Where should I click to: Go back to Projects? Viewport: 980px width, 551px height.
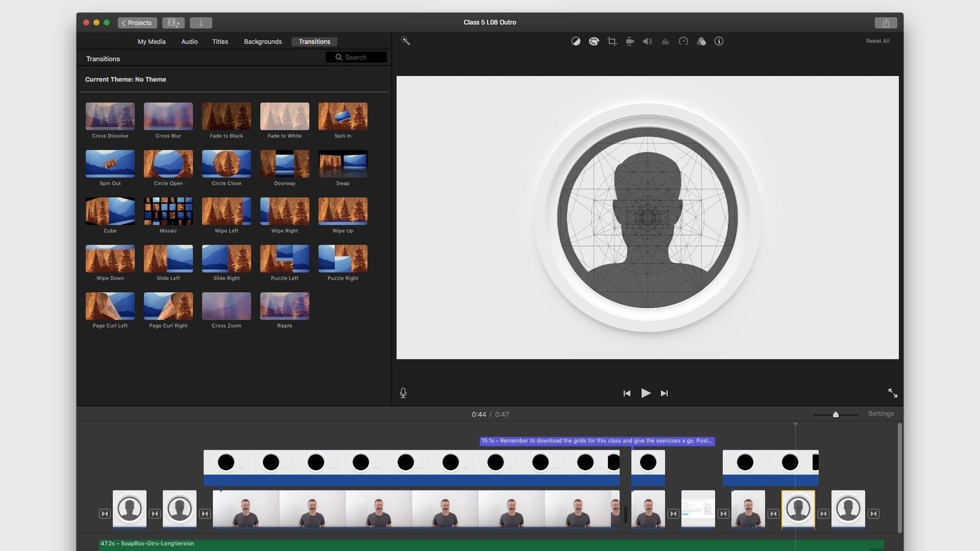(x=137, y=23)
